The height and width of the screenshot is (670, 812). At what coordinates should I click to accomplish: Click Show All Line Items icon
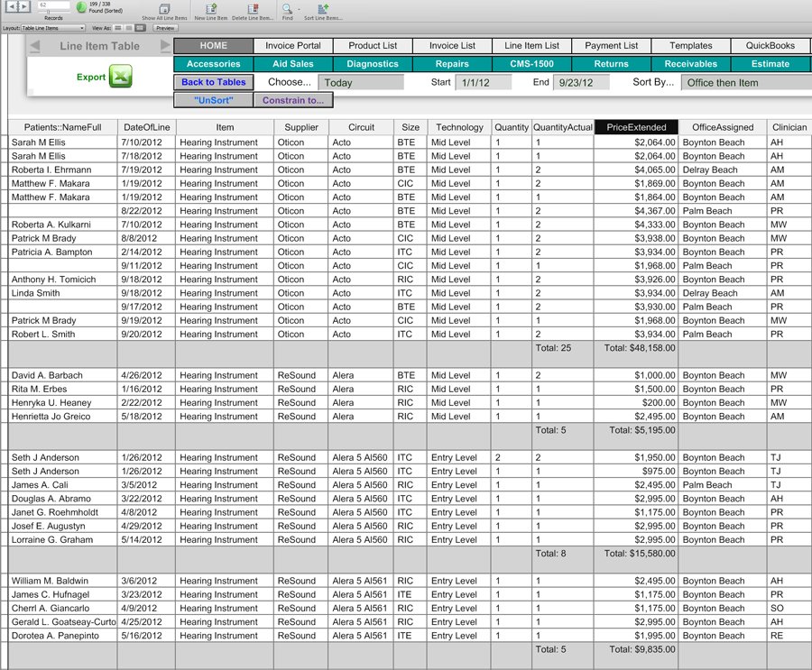(x=164, y=9)
